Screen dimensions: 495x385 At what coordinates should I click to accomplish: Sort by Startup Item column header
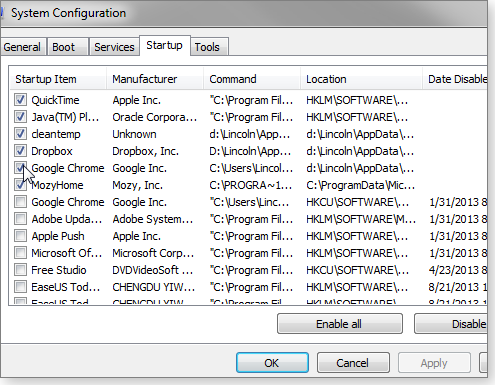tap(58, 79)
